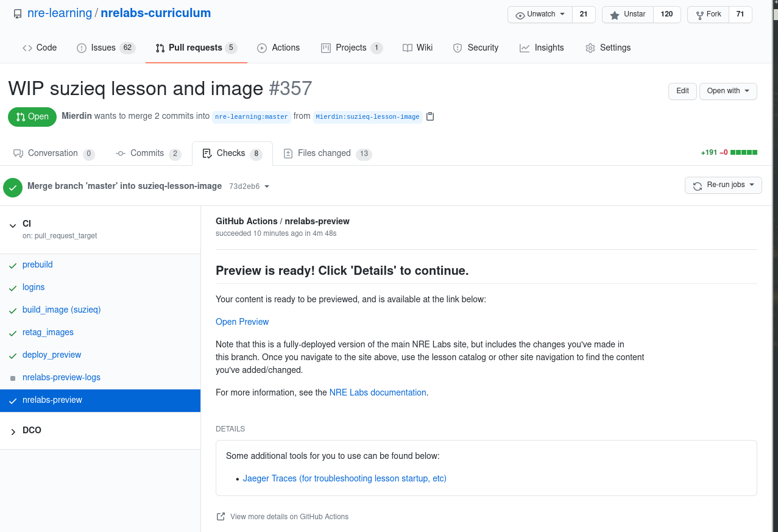Go to the Security tab

pyautogui.click(x=476, y=48)
